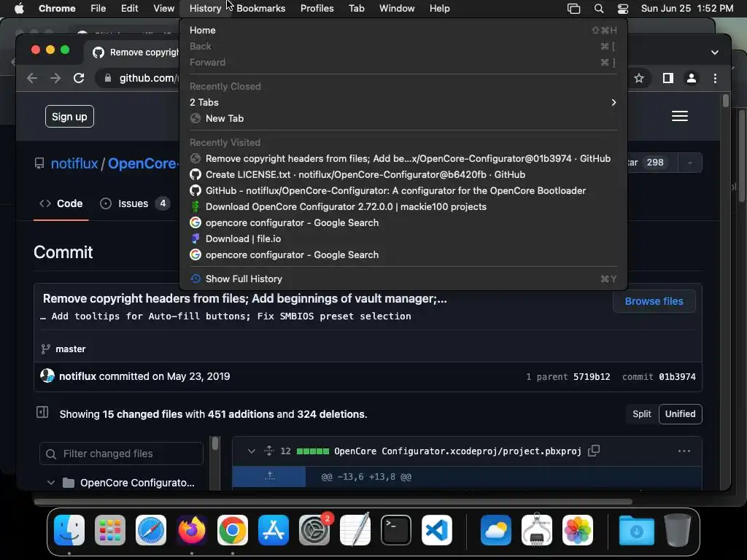Screen dimensions: 747x560
Task: Open Spotlight search in menu bar
Action: coord(599,8)
